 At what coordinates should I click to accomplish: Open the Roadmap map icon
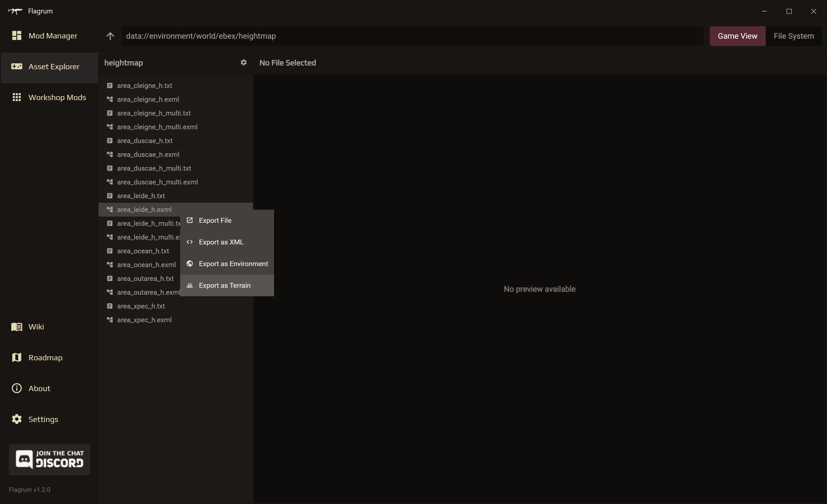16,357
